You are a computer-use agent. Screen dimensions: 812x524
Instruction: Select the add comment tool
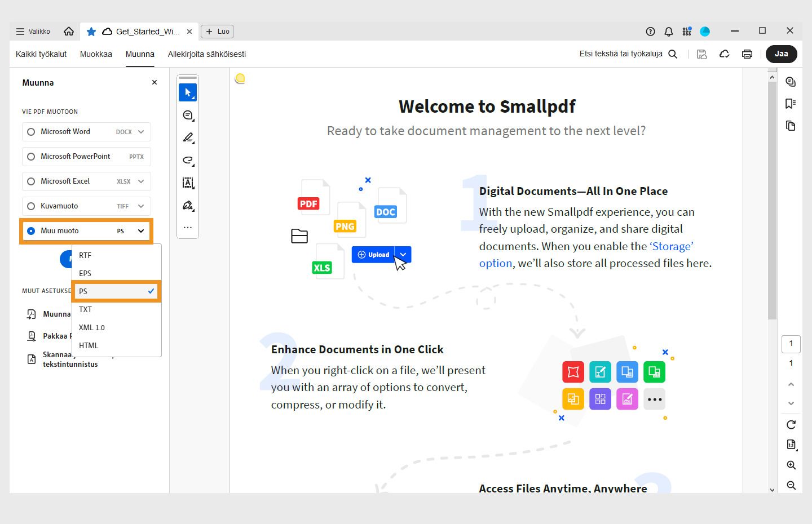[188, 116]
